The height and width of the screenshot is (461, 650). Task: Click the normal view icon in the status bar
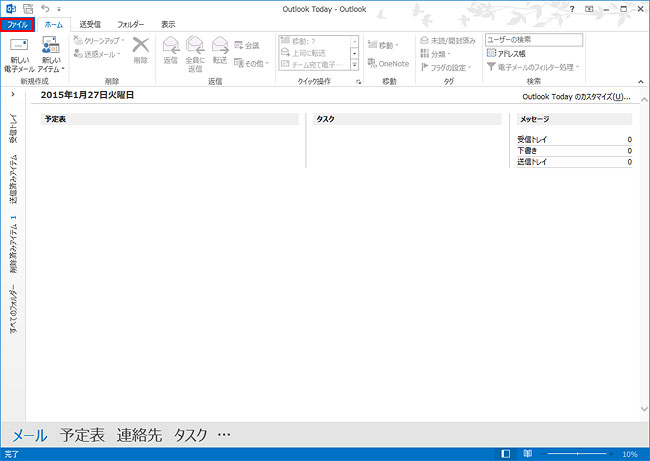pos(506,454)
